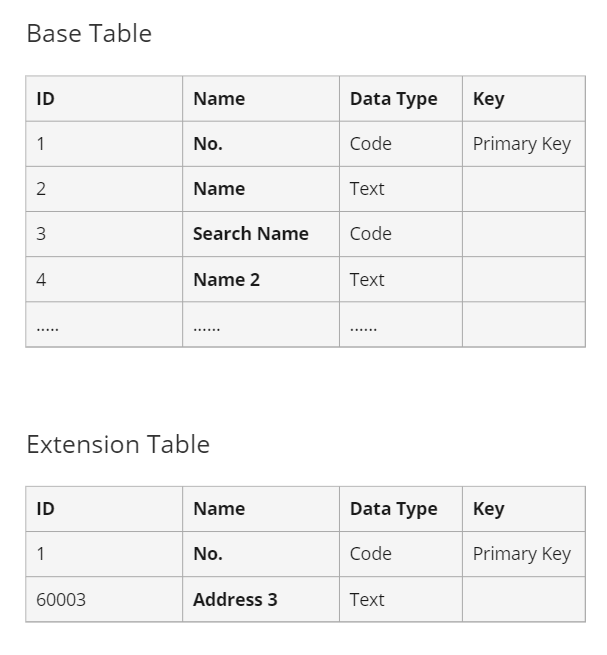Click "Primary Key" in the Extension Table
This screenshot has height=655, width=607.
521,554
